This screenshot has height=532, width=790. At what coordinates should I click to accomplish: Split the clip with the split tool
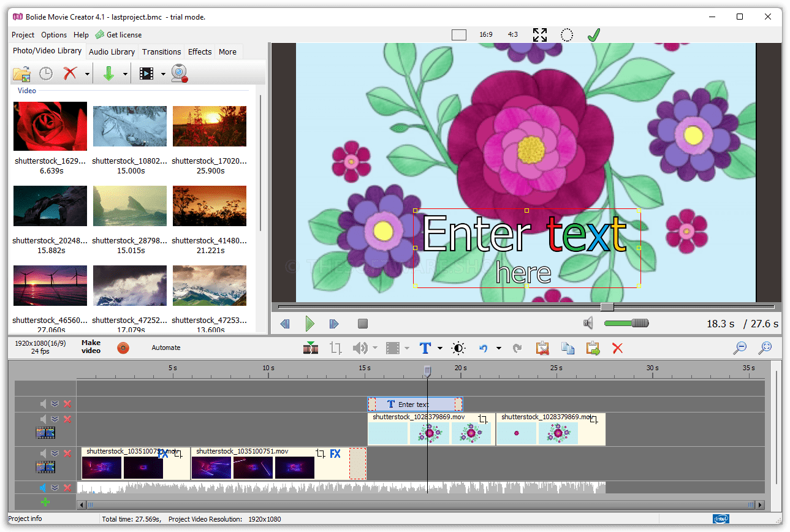[311, 348]
